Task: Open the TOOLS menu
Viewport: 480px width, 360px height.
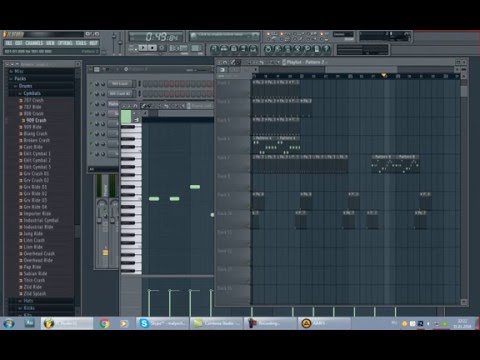Action: [81, 43]
